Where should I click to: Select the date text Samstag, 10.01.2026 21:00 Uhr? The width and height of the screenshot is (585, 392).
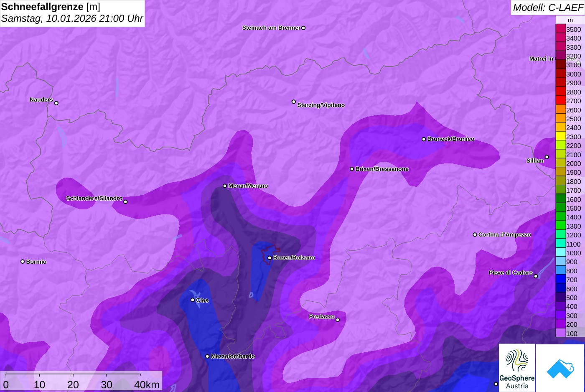[72, 18]
